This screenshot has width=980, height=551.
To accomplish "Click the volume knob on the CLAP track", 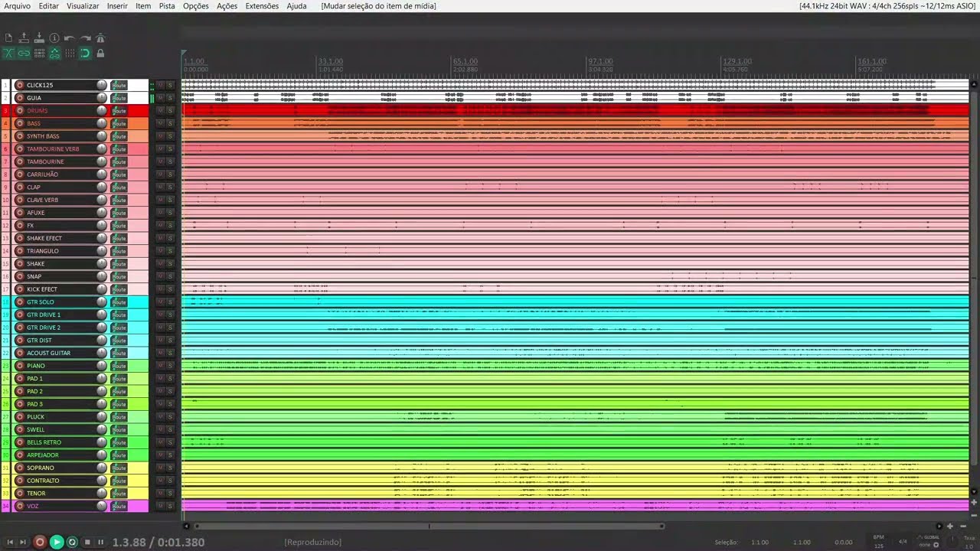I will [x=102, y=187].
